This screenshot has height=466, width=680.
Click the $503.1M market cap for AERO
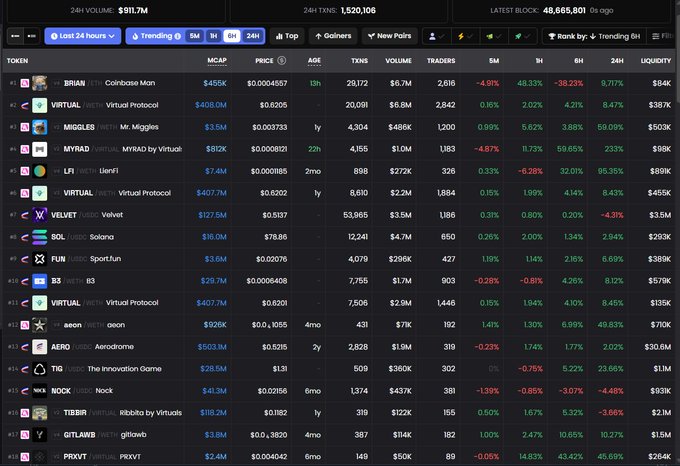click(212, 347)
